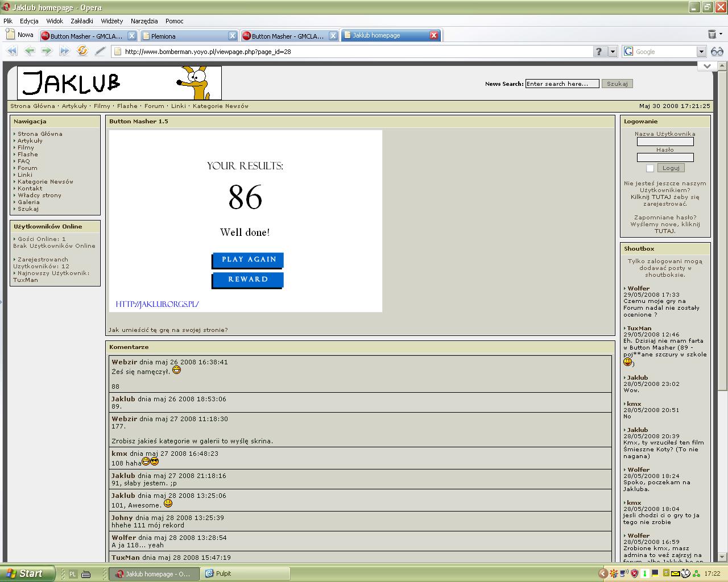Open the Zakładki menu

point(82,21)
